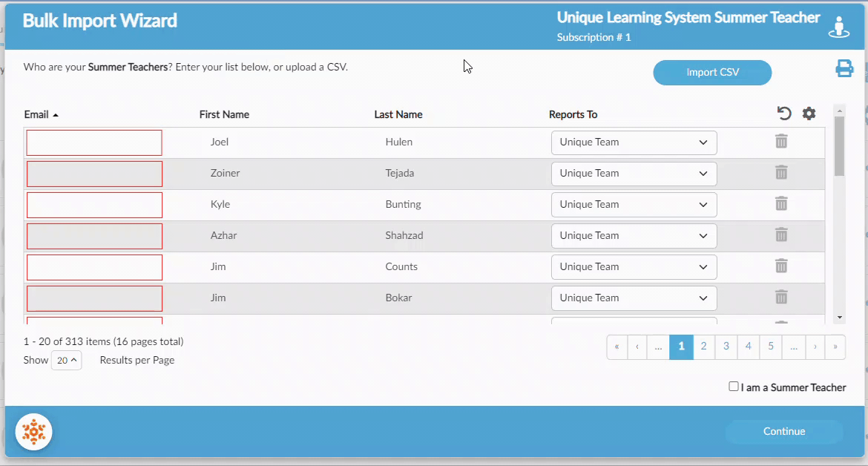
Task: Click email field for Azhar Shahzad
Action: pyautogui.click(x=94, y=236)
